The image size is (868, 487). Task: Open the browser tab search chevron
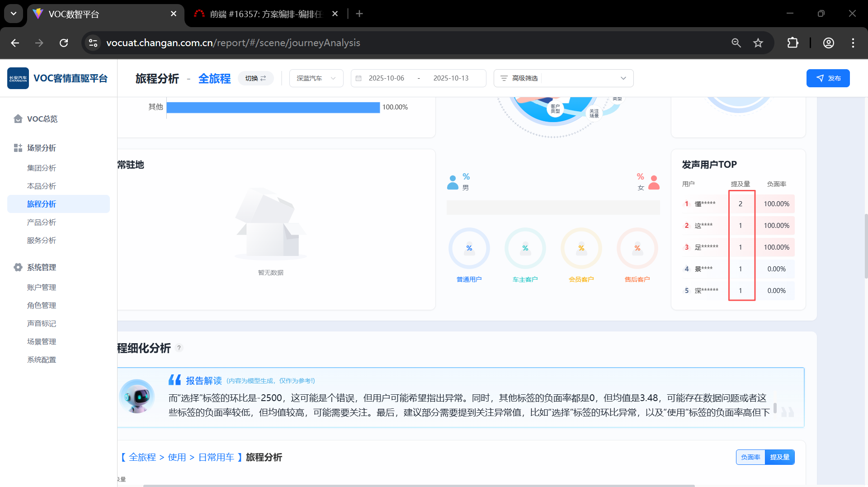click(14, 14)
